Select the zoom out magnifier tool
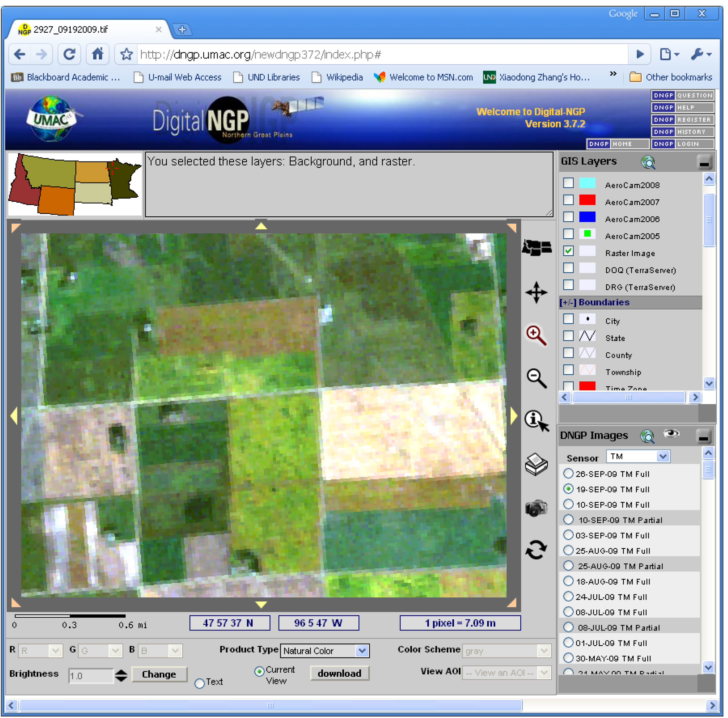The width and height of the screenshot is (728, 718). click(537, 379)
